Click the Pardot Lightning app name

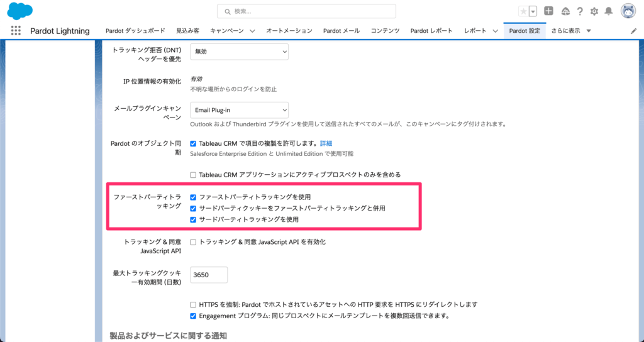coord(60,31)
